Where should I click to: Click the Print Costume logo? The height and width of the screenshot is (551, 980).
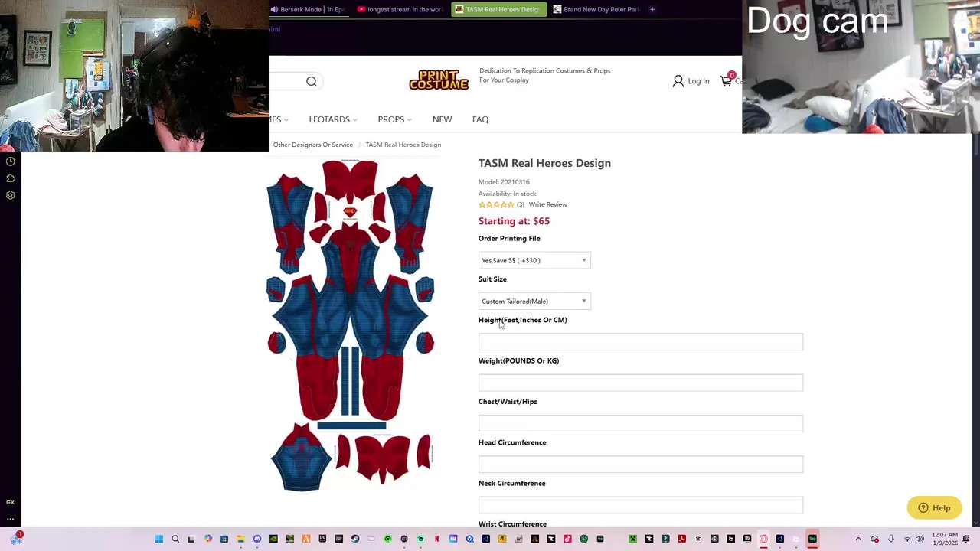(439, 80)
